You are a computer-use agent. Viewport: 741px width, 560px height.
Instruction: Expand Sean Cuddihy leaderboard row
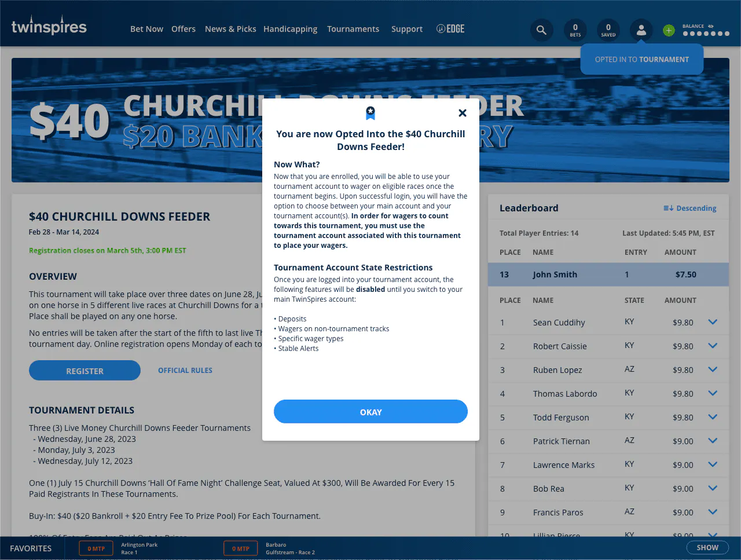(713, 322)
